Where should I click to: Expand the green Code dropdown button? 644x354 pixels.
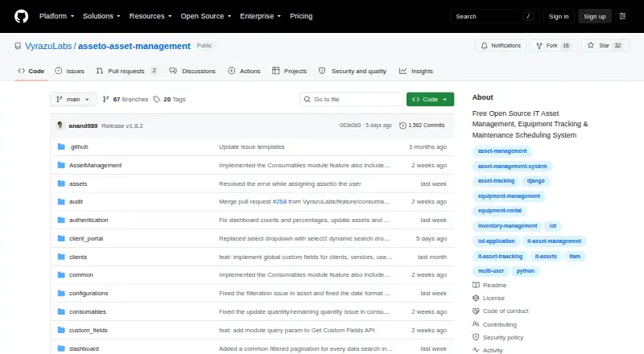[x=430, y=100]
